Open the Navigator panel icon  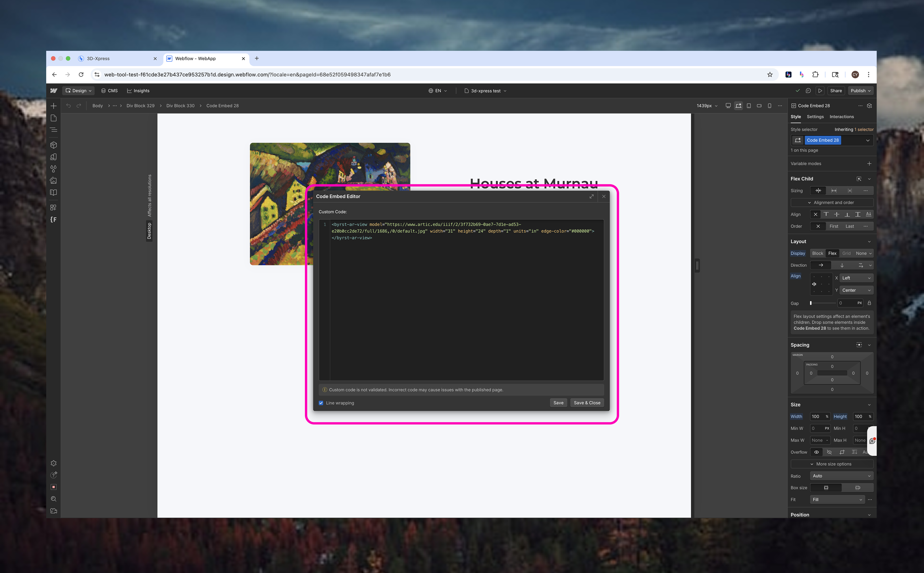[x=53, y=130]
